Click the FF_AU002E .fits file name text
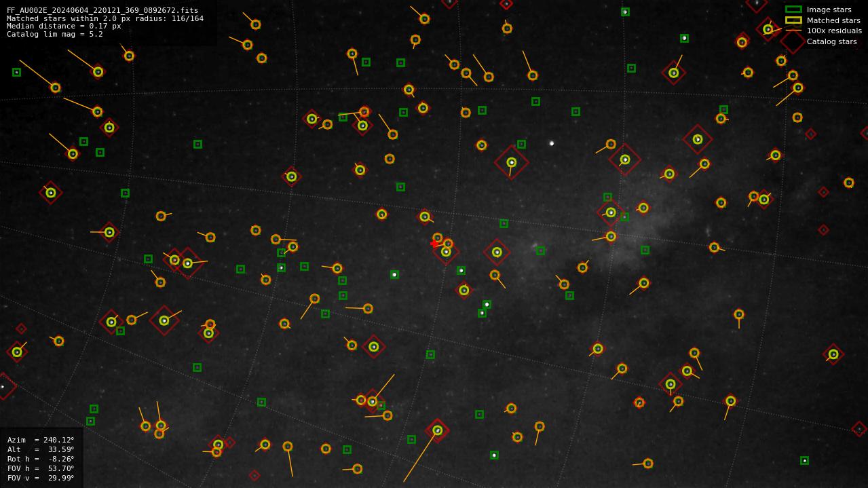 point(102,11)
